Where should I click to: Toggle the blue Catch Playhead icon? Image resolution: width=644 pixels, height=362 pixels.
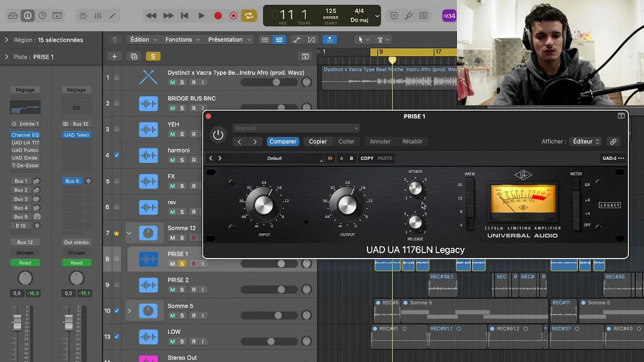330,40
